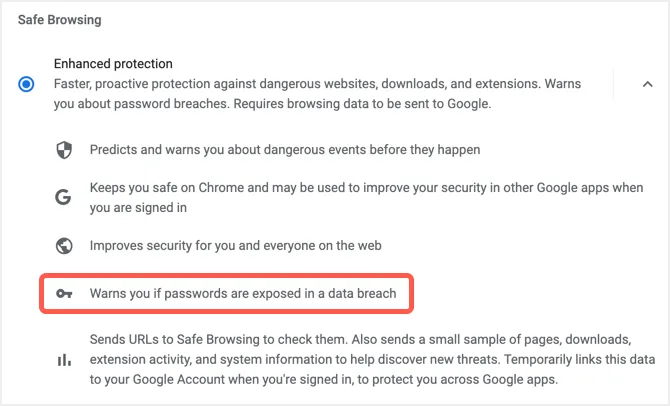Click the Google G icon
Screen dimensions: 670x406
(64, 198)
